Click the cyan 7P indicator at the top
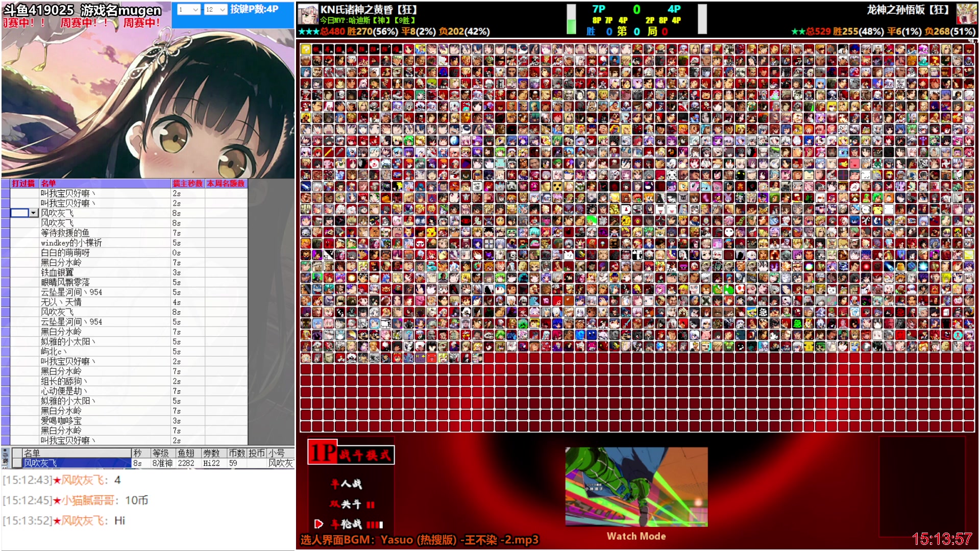This screenshot has width=980, height=551. (599, 9)
